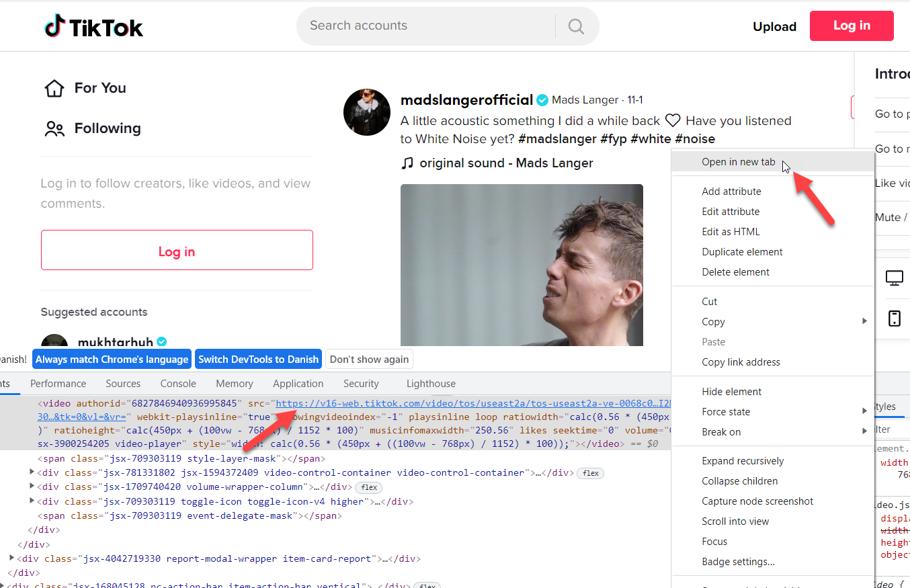This screenshot has height=588, width=910.
Task: Click the desktop monitor icon on right panel
Action: click(x=895, y=278)
